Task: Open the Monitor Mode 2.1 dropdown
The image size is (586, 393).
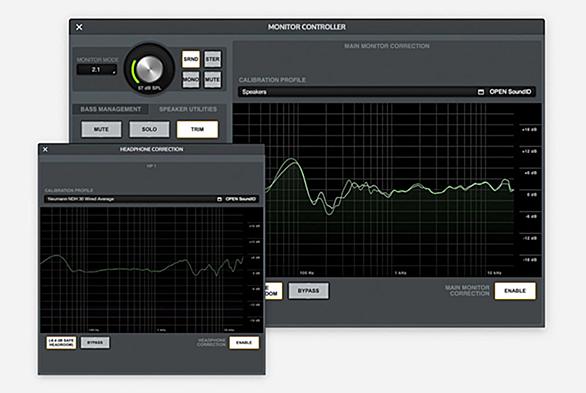Action: 97,69
